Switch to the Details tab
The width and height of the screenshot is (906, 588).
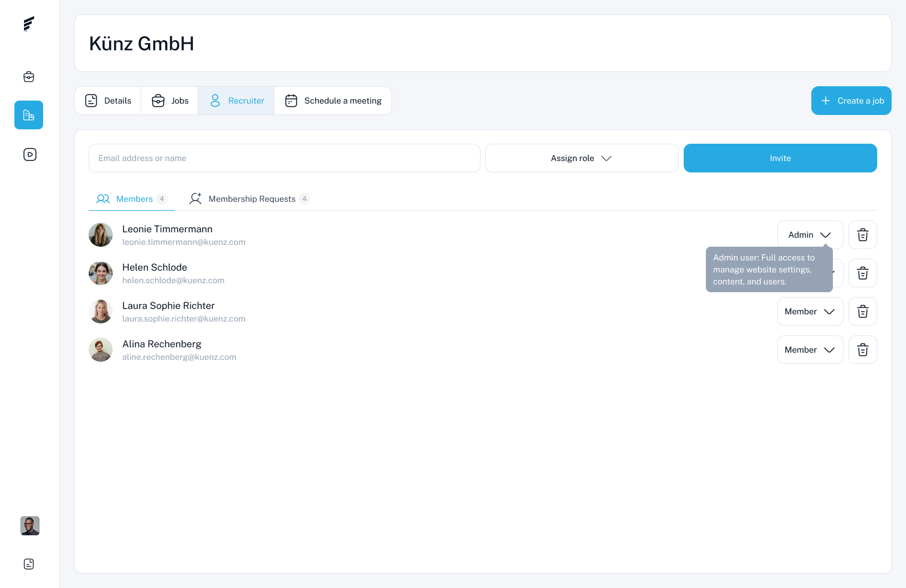[x=108, y=101]
